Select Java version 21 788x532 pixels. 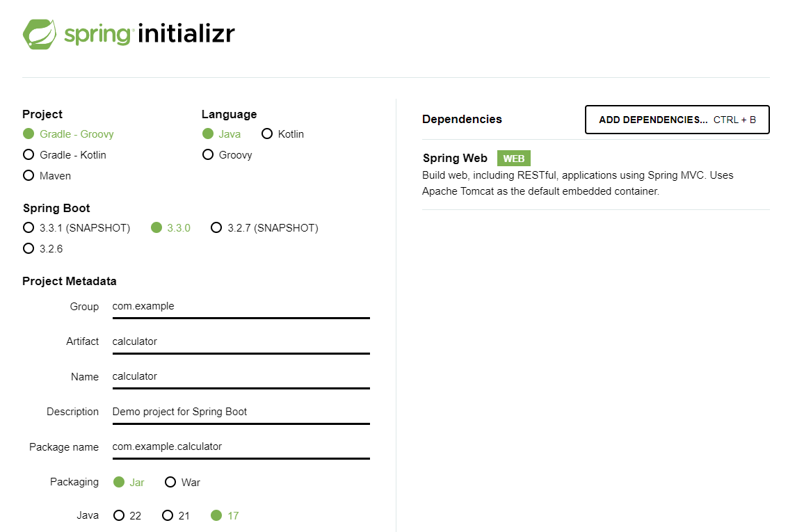point(176,515)
